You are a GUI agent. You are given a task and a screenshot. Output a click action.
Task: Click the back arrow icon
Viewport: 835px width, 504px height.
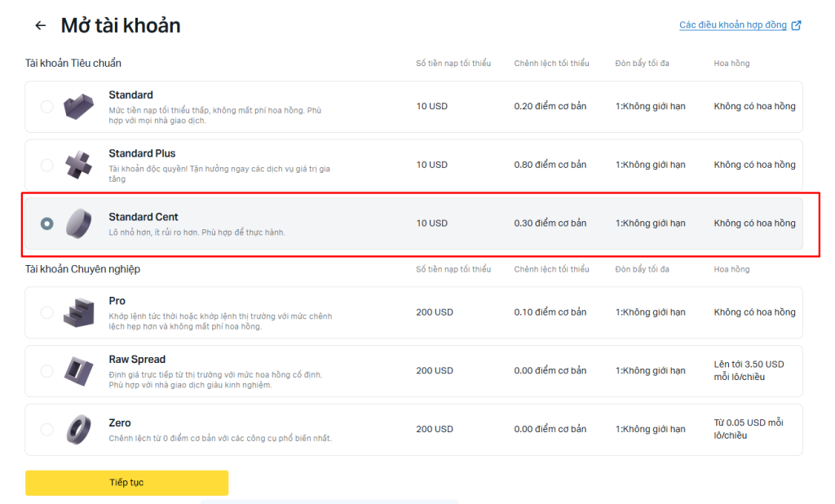[40, 26]
